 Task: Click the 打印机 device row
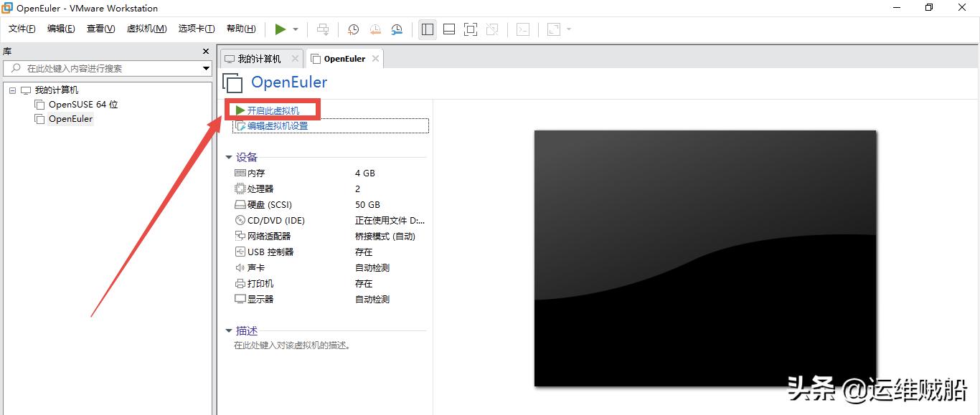click(329, 284)
